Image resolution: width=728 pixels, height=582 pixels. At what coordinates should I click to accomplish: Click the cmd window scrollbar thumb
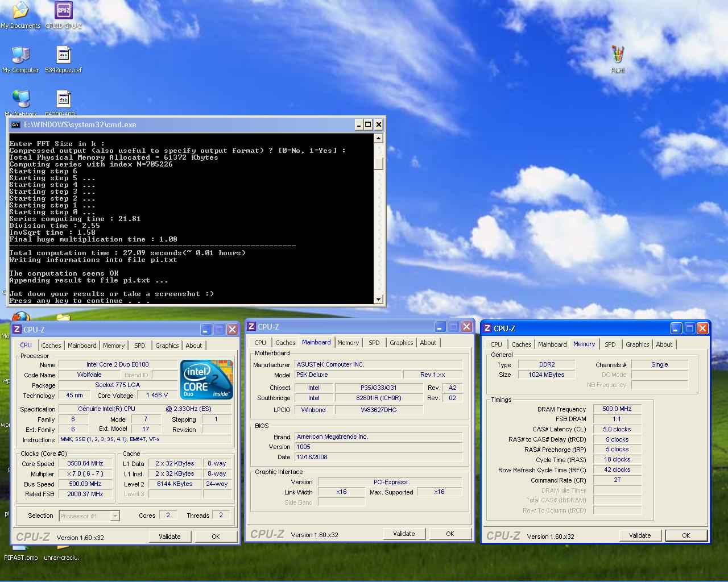click(379, 164)
